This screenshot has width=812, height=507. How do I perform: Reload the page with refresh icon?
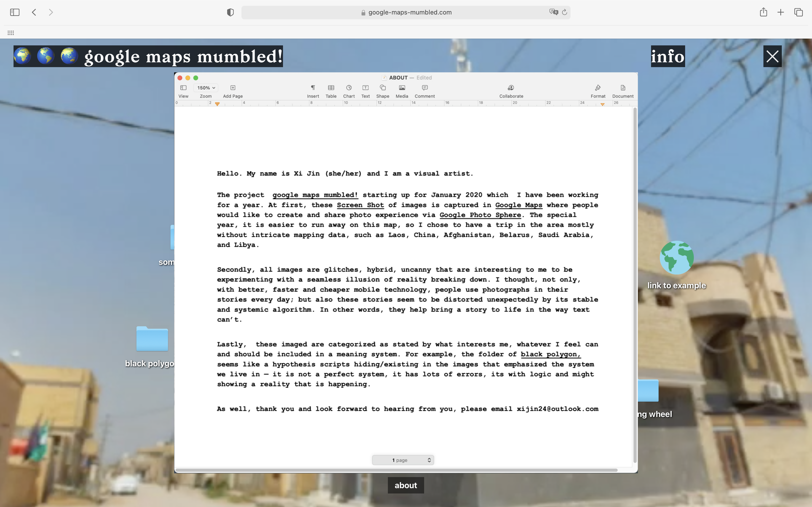tap(565, 12)
